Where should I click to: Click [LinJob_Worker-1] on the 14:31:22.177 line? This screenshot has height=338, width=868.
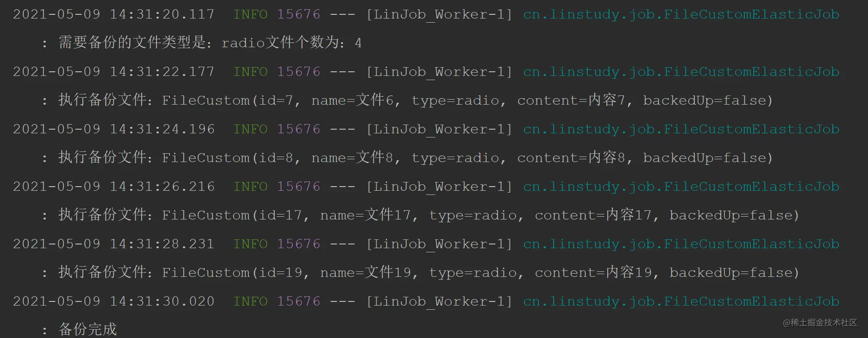[x=439, y=72]
